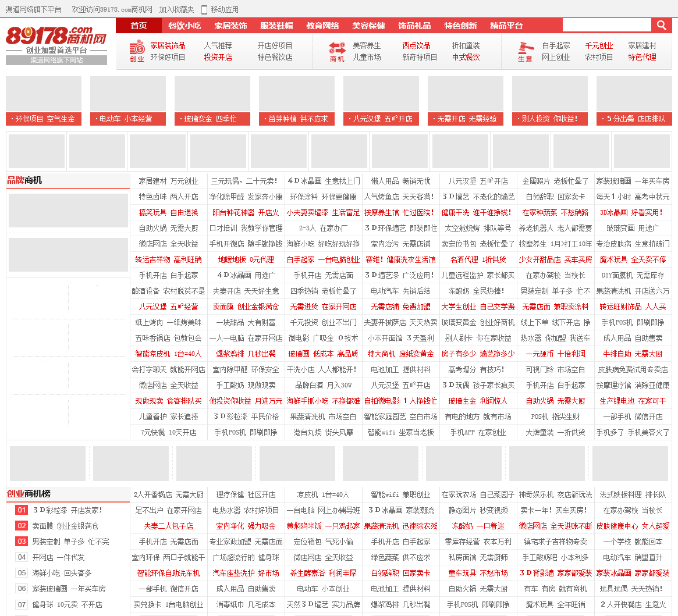Click the 移动应用 link

coord(225,9)
